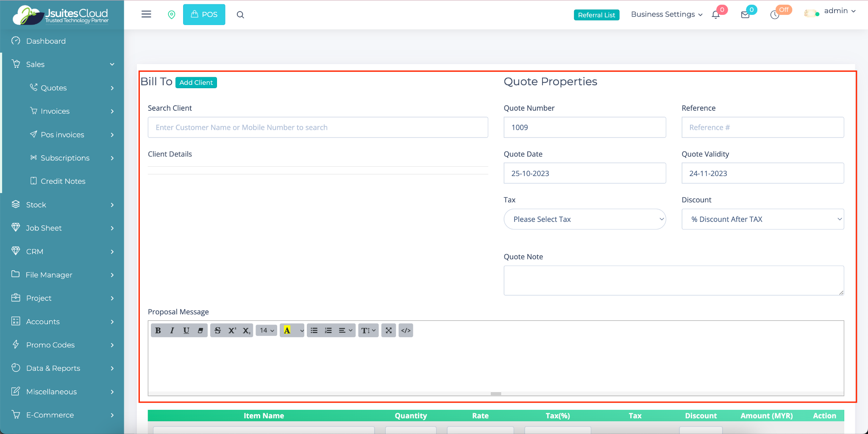Toggle the sidebar with hamburger icon

point(146,14)
